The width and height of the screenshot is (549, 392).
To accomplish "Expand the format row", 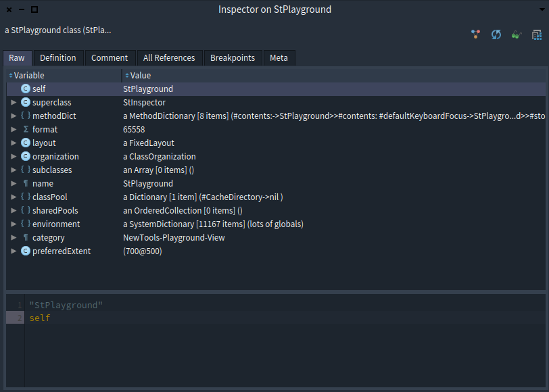I will click(14, 129).
